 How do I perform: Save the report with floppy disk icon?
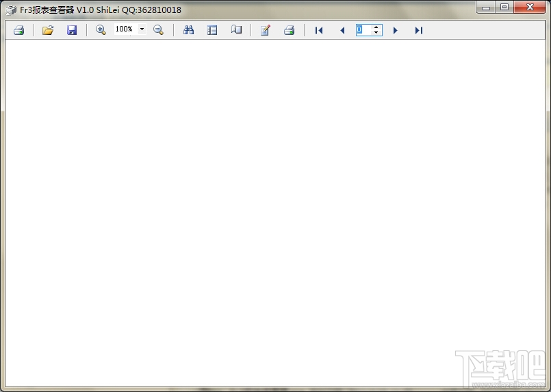click(72, 30)
